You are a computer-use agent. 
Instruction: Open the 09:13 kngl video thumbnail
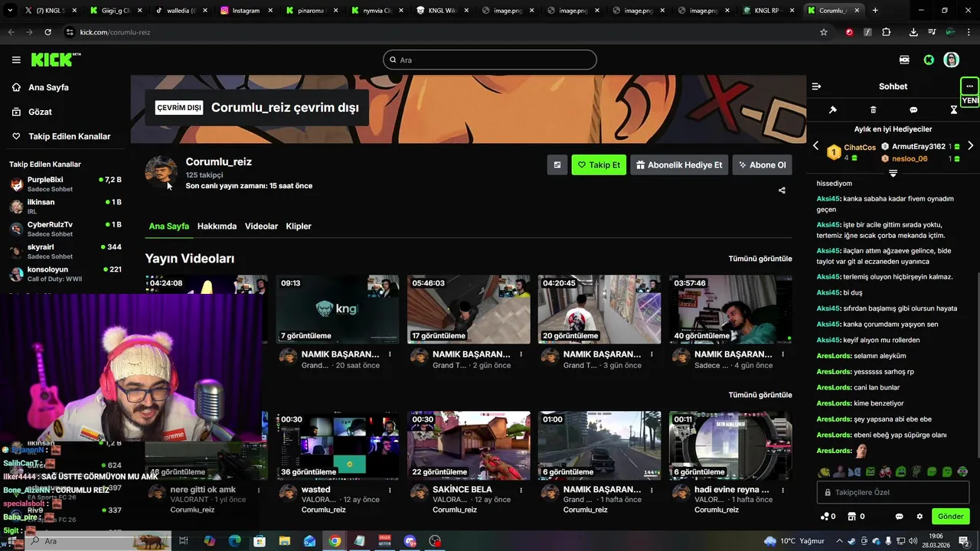click(338, 309)
